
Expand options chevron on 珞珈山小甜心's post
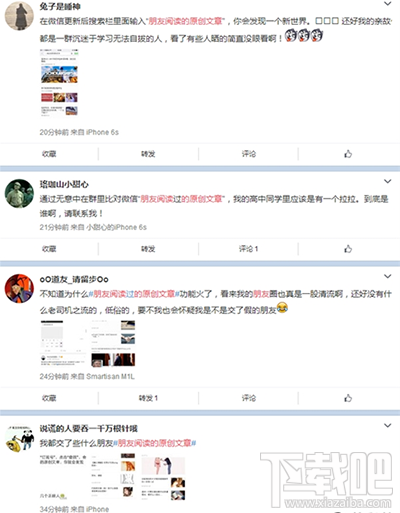point(387,181)
